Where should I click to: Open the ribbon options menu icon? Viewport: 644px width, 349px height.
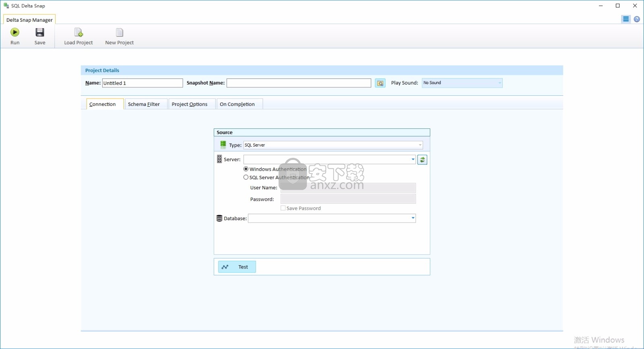coord(626,19)
